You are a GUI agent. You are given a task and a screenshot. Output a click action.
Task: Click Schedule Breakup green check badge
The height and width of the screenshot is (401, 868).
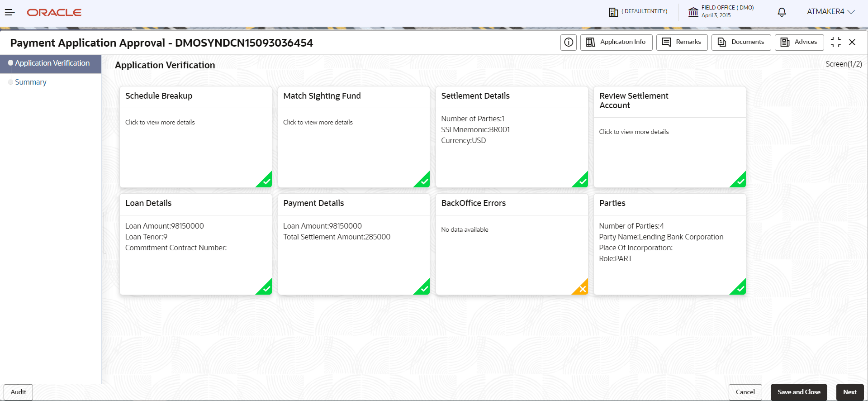(x=266, y=181)
